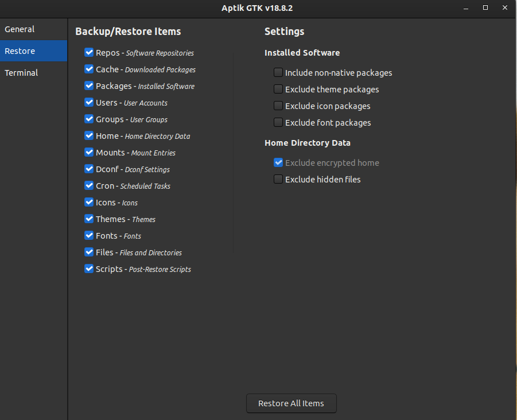Viewport: 517px width, 420px height.
Task: Toggle the Packages installed software checkbox
Action: [x=89, y=86]
